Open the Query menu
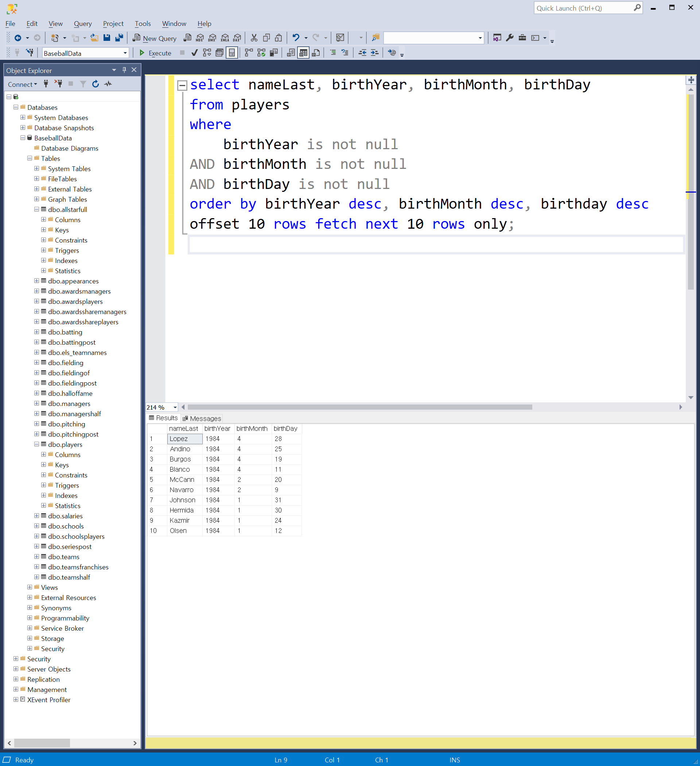700x766 pixels. [x=82, y=24]
